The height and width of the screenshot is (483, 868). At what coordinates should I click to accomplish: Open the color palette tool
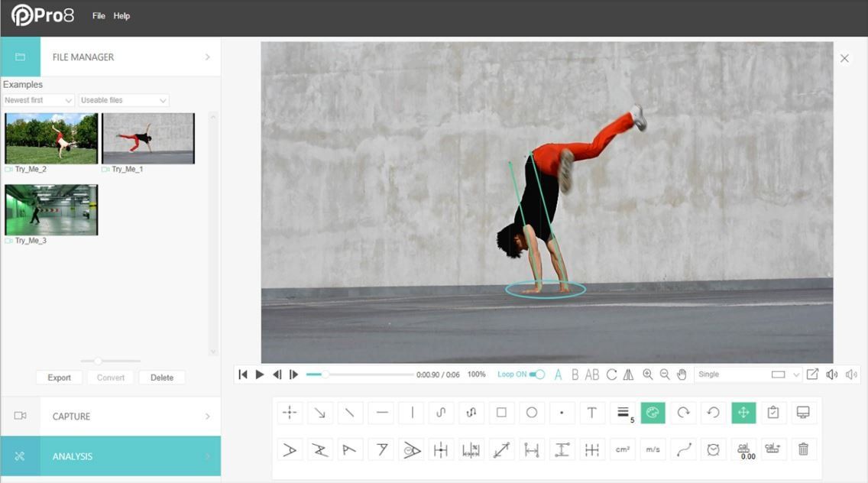(653, 413)
